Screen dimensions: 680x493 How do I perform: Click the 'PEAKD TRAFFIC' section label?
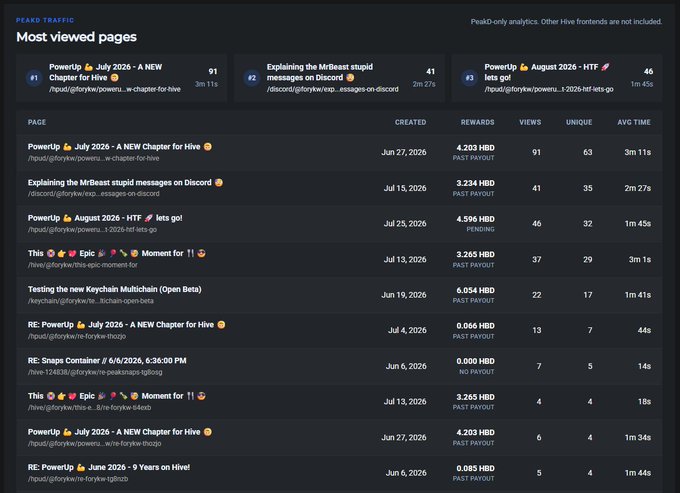45,20
